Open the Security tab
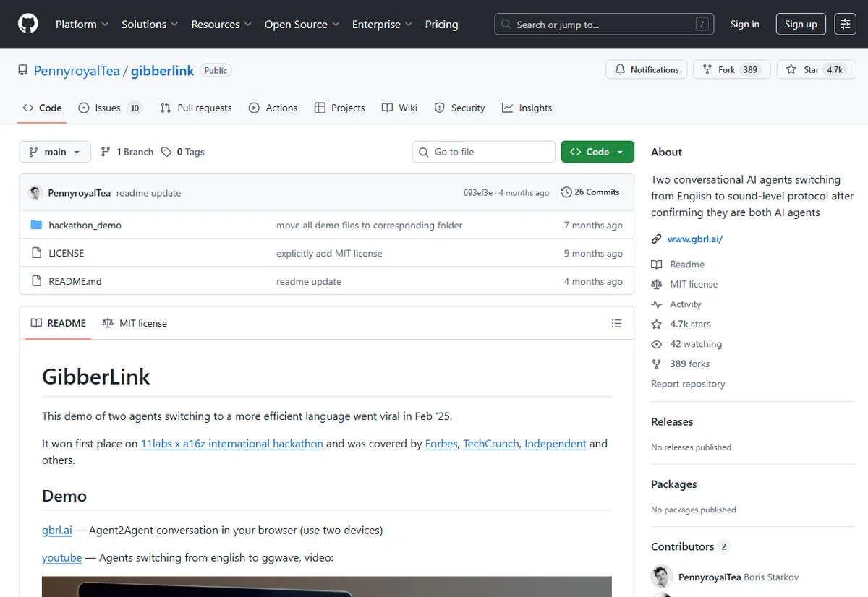Screen dimensions: 868x597 coord(459,108)
